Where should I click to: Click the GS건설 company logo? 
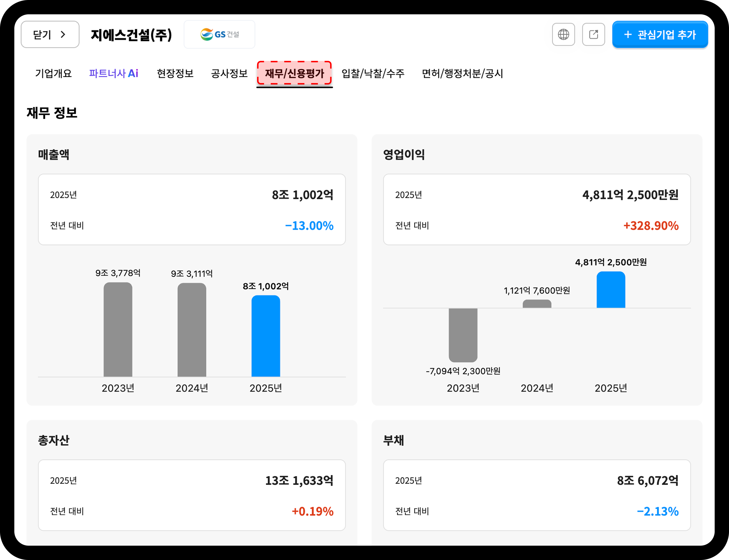pyautogui.click(x=219, y=34)
